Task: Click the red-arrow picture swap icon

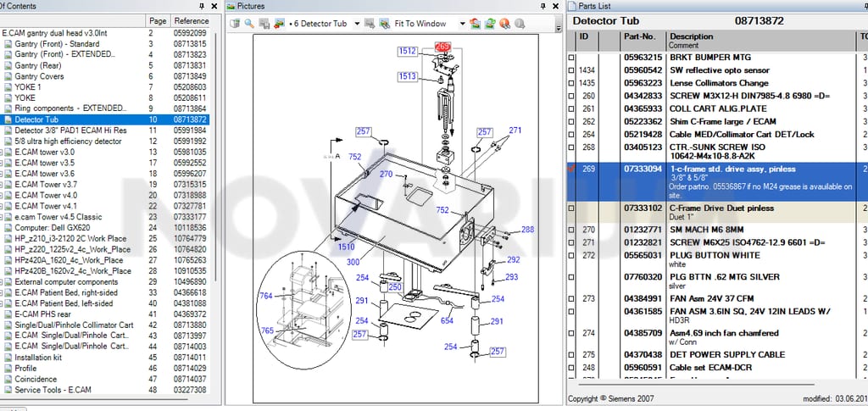Action: 278,24
